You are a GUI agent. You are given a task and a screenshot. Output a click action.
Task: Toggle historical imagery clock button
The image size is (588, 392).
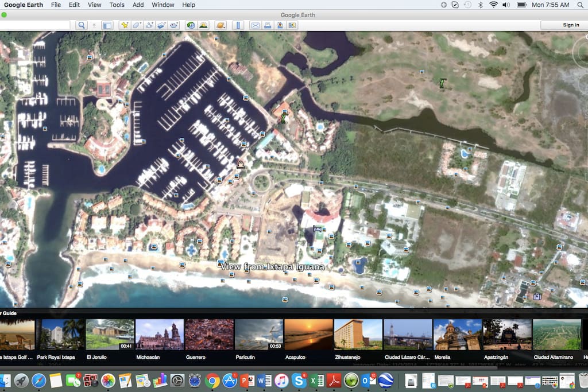pyautogui.click(x=191, y=25)
